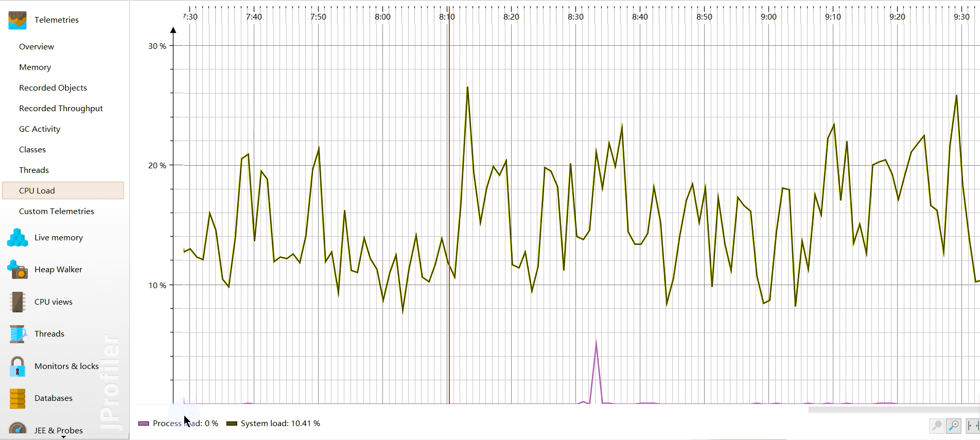Go to Custom Telemetries
Image resolution: width=980 pixels, height=440 pixels.
[57, 212]
